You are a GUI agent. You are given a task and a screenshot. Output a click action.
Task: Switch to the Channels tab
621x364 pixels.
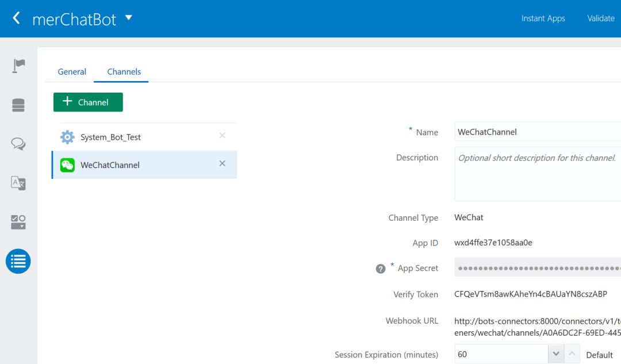tap(124, 72)
